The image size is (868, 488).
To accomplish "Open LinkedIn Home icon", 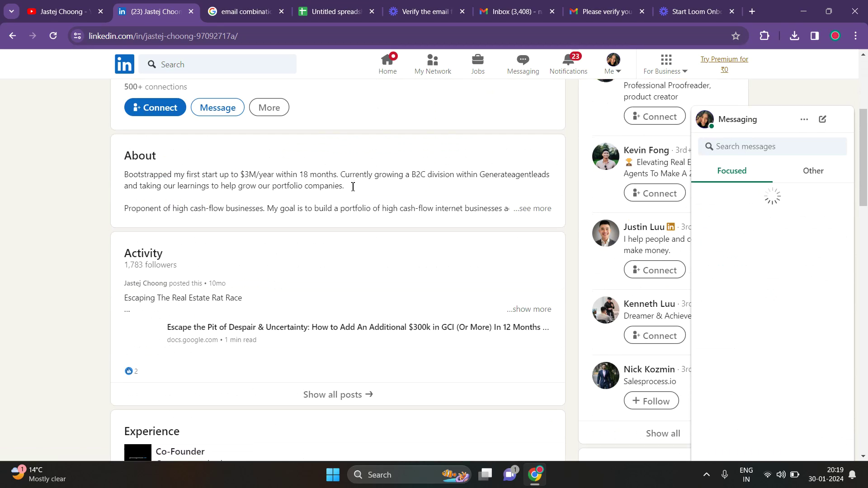I will (x=387, y=64).
